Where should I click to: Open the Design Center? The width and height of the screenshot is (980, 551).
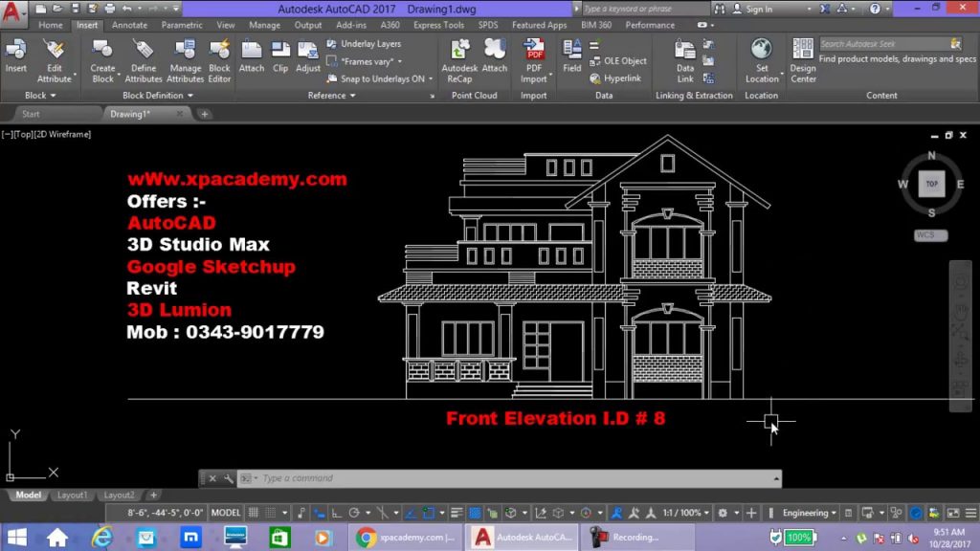point(803,61)
